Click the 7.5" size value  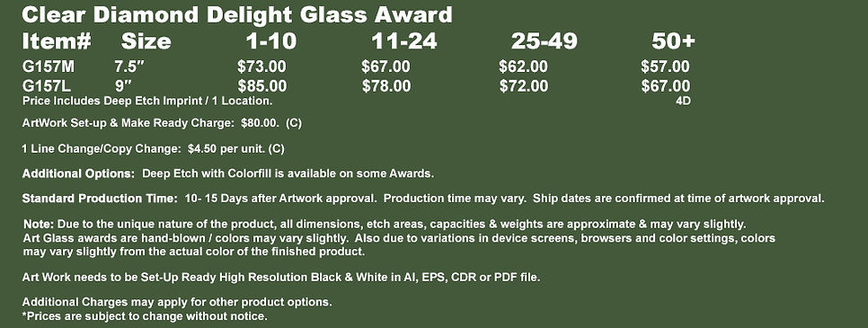coord(129,67)
